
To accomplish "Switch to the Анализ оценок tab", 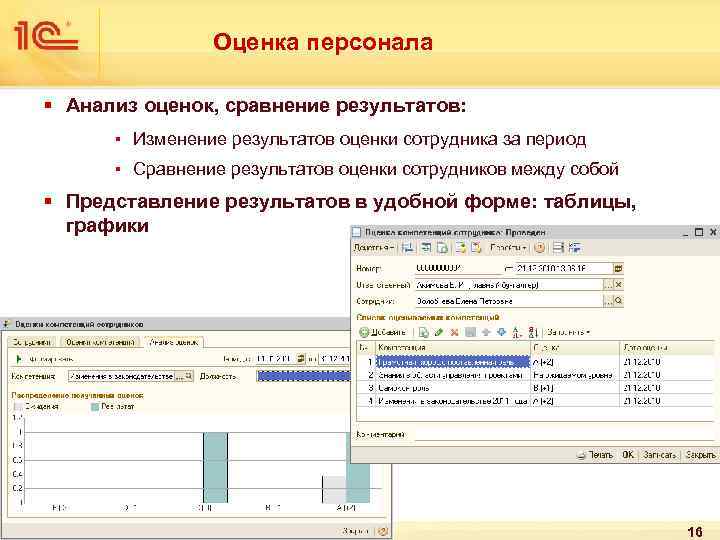I will pyautogui.click(x=174, y=342).
